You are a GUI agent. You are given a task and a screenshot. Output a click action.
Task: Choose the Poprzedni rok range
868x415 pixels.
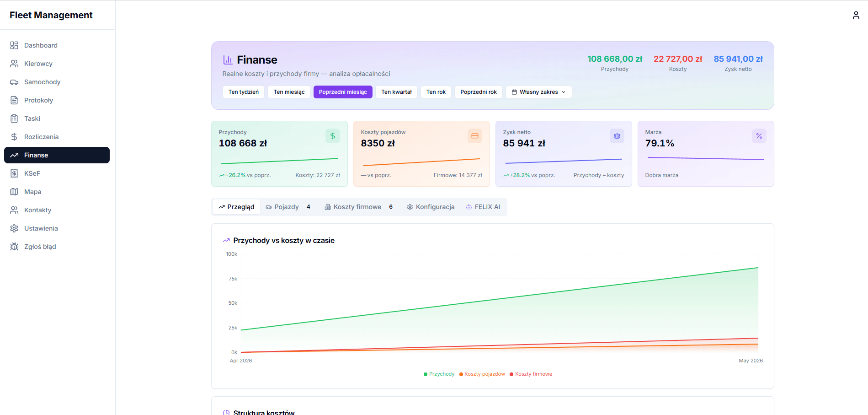[x=479, y=92]
